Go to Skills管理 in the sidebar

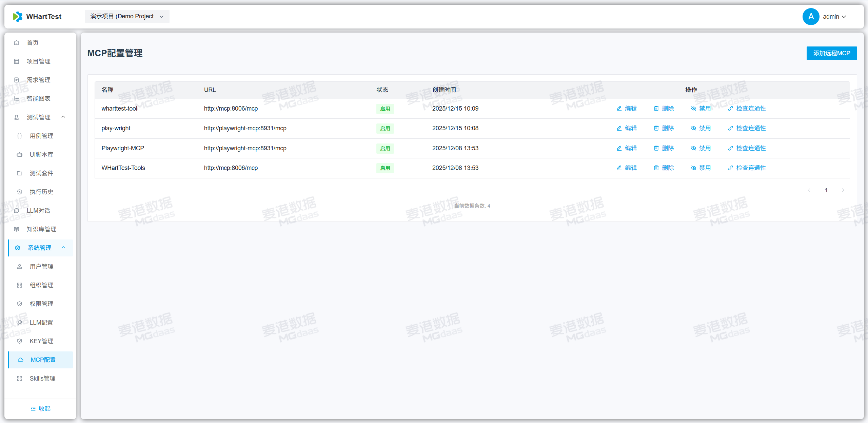pyautogui.click(x=42, y=379)
